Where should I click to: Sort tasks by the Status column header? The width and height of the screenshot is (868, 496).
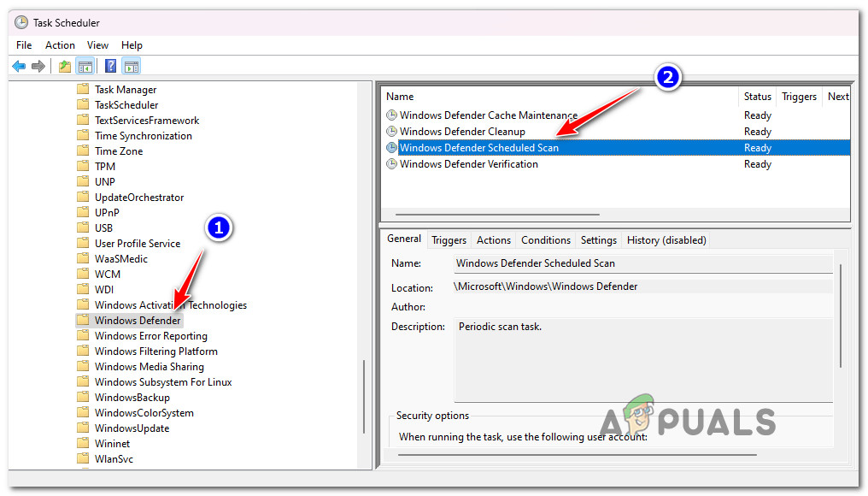pos(757,97)
